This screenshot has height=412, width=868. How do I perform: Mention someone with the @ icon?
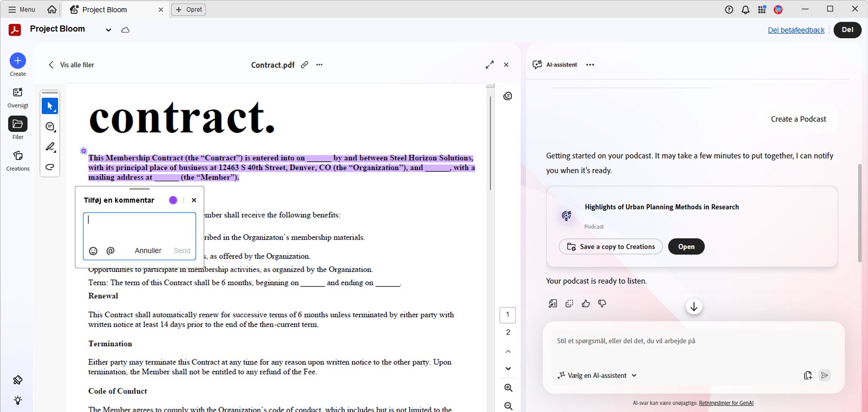(111, 251)
